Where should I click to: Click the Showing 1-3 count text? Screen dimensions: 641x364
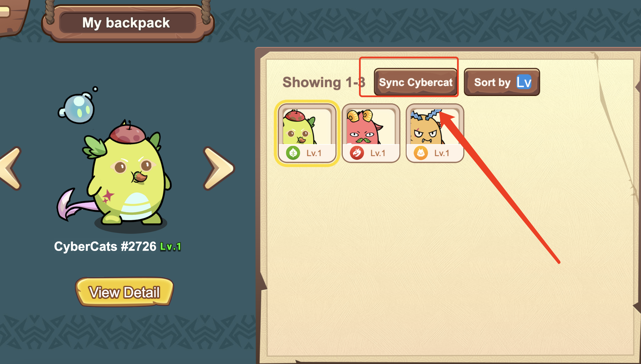[324, 82]
